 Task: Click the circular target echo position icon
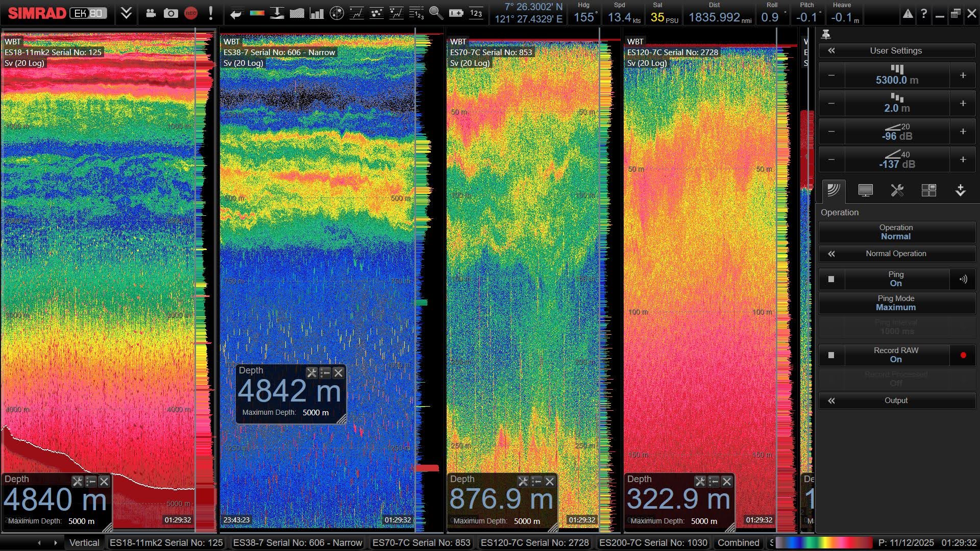(x=337, y=14)
